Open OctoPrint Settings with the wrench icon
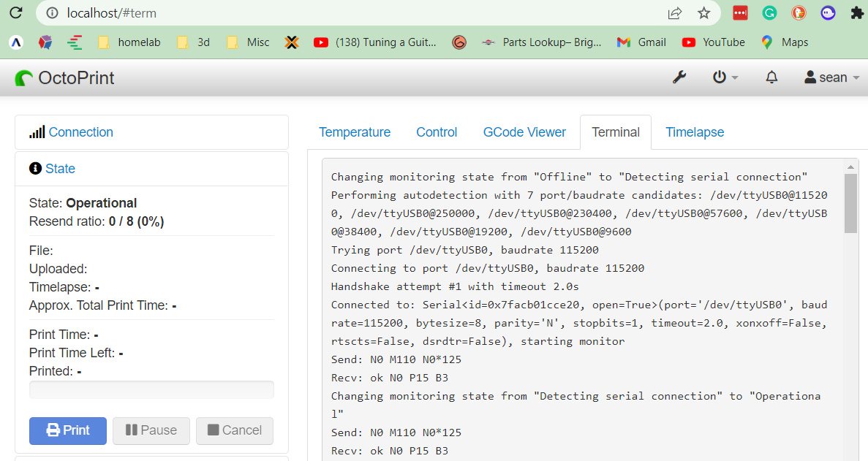Screen dimensions: 868x461 (x=679, y=77)
